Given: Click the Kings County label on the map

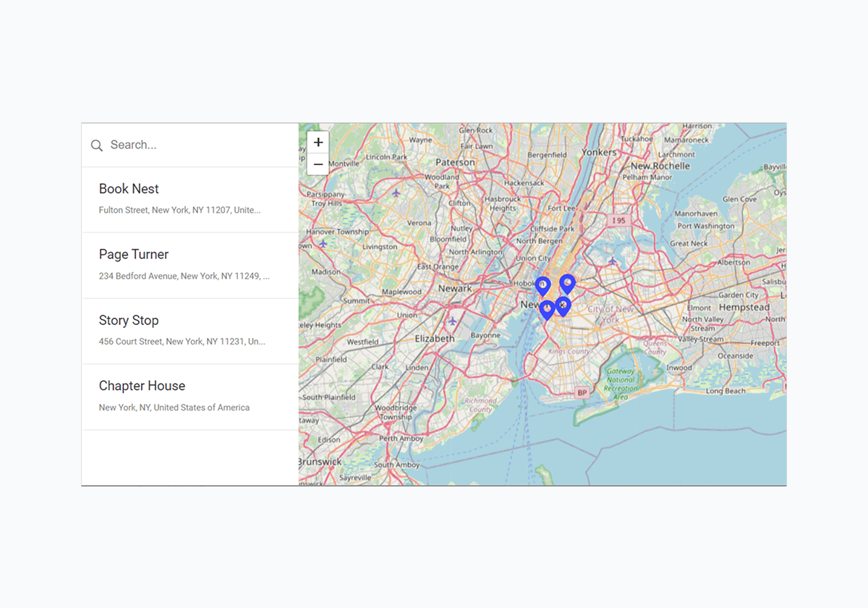Looking at the screenshot, I should (x=569, y=352).
